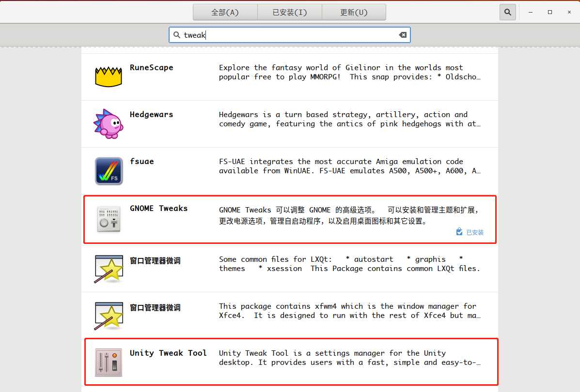Viewport: 580px width, 392px height.
Task: Click the FS-UAE Amiga emulation description
Action: 349,166
